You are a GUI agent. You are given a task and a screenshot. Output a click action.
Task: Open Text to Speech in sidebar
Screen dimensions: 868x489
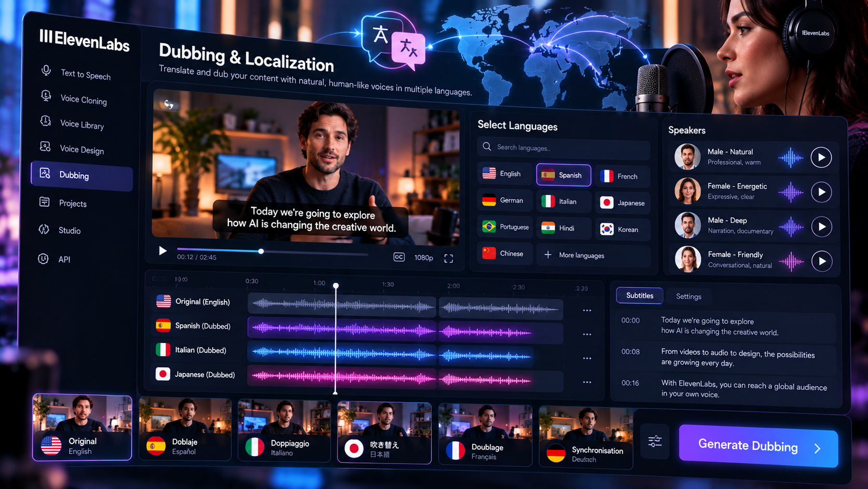tap(76, 74)
